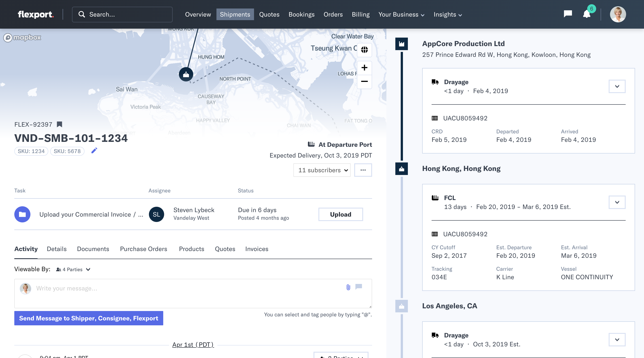
Task: Open the chat messages icon
Action: pos(568,14)
